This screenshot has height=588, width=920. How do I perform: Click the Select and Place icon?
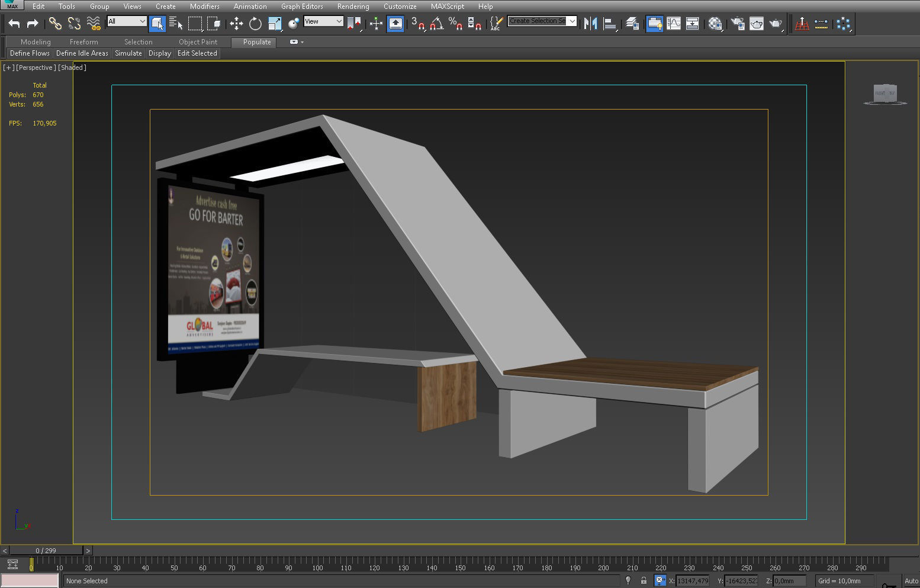tap(294, 24)
